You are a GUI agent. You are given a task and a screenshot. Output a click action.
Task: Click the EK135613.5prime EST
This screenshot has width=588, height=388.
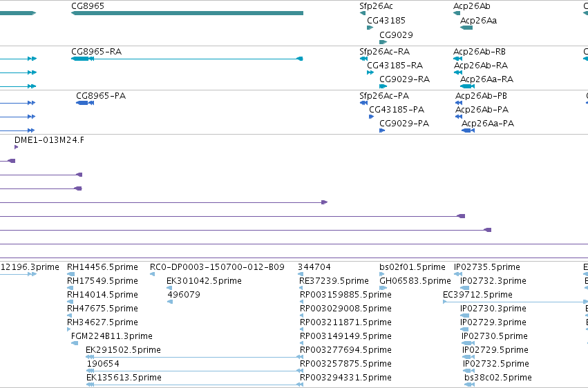click(194, 385)
